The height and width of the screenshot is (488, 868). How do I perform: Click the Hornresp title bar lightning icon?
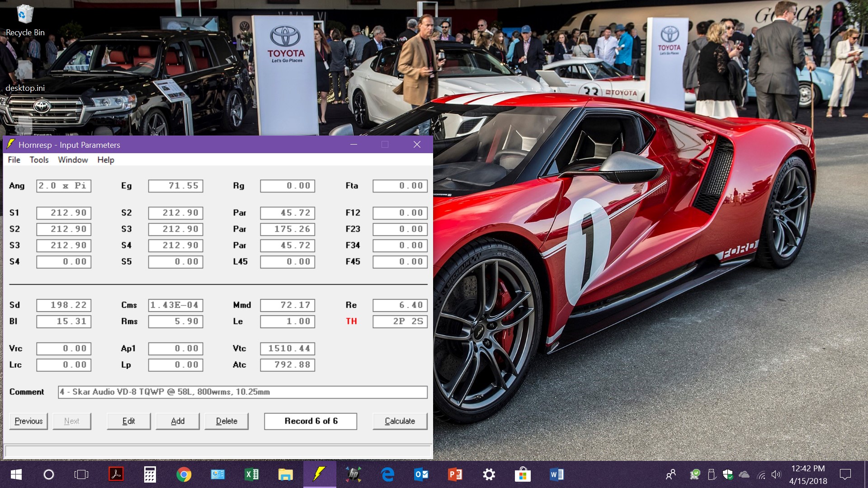coord(10,144)
